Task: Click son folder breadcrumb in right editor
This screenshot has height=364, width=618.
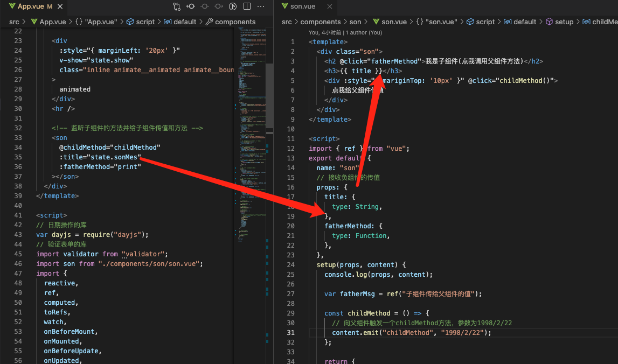Action: click(355, 22)
